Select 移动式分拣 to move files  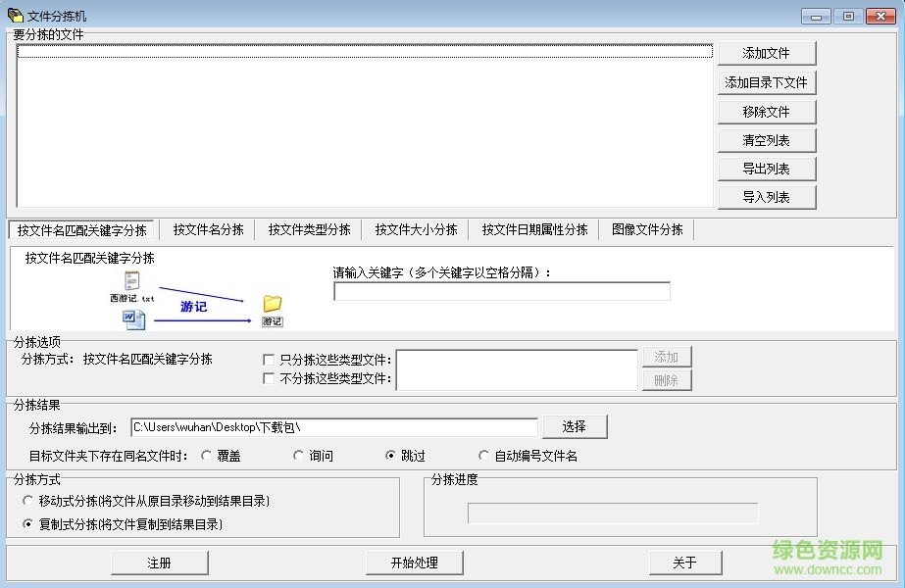click(x=26, y=500)
